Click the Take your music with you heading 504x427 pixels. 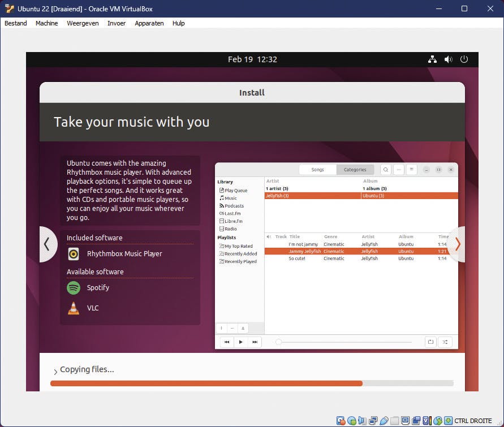coord(131,122)
